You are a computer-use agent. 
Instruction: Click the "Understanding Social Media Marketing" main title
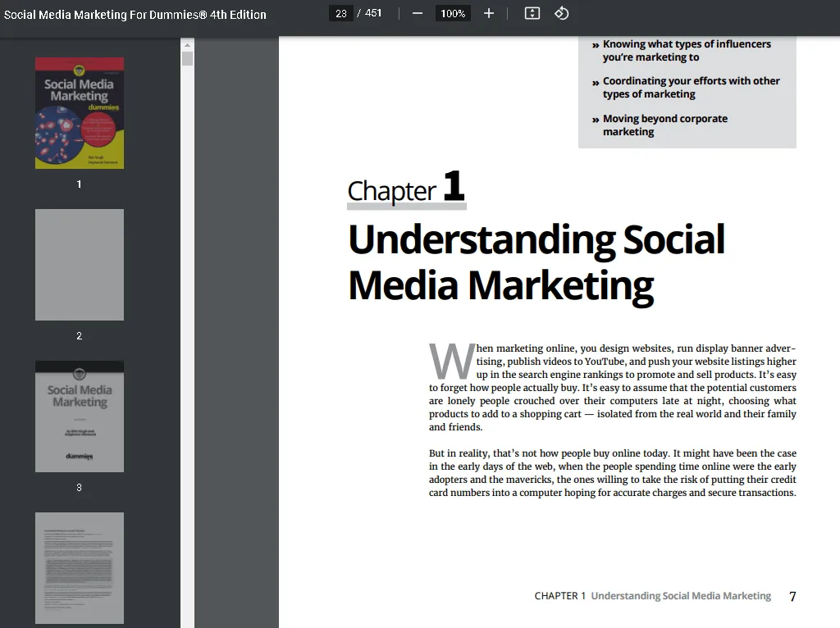[x=536, y=262]
